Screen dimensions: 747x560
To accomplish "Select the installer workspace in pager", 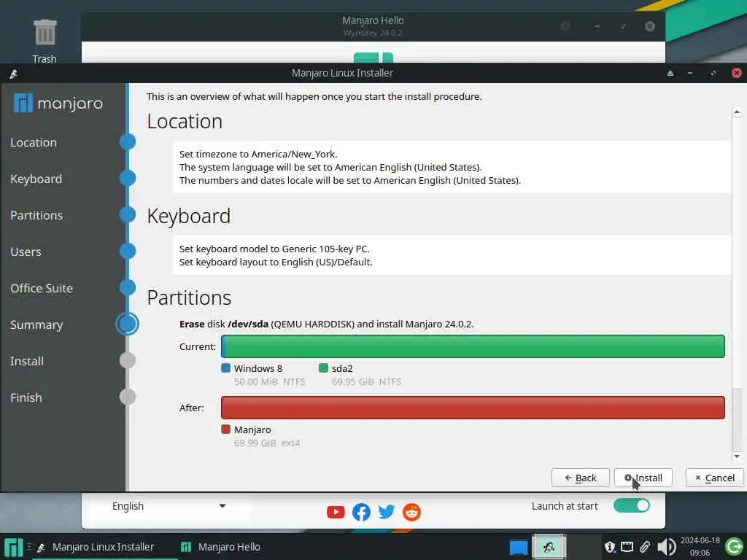I will [549, 547].
